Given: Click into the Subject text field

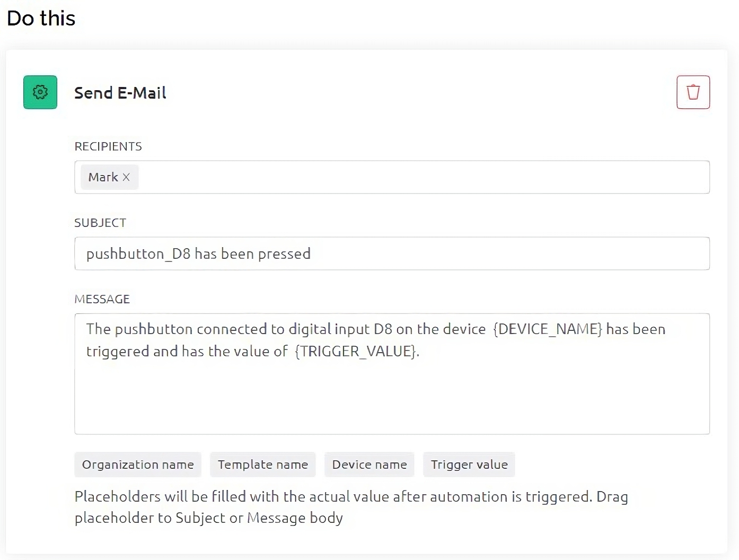Looking at the screenshot, I should [477, 253].
